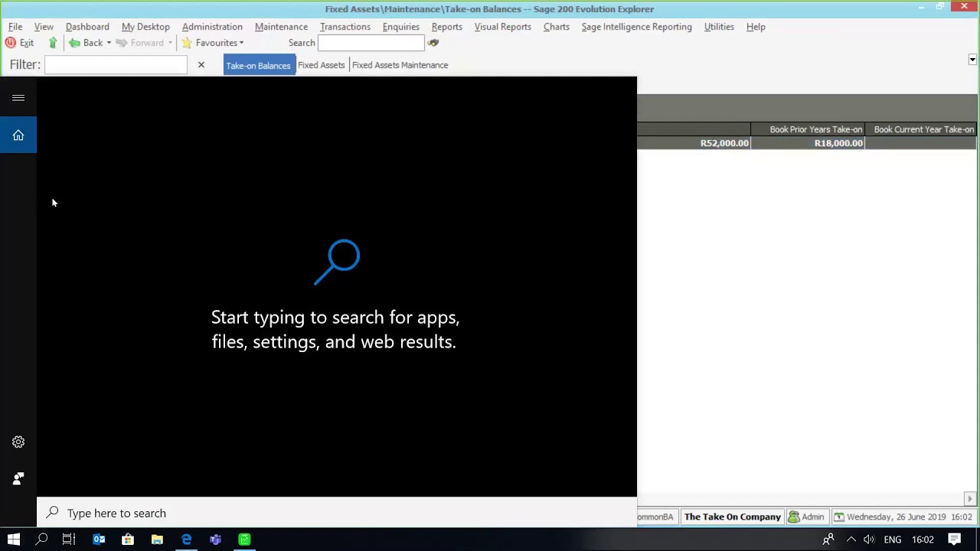This screenshot has width=980, height=551.
Task: Switch to the Fixed Assets tab
Action: click(x=322, y=65)
